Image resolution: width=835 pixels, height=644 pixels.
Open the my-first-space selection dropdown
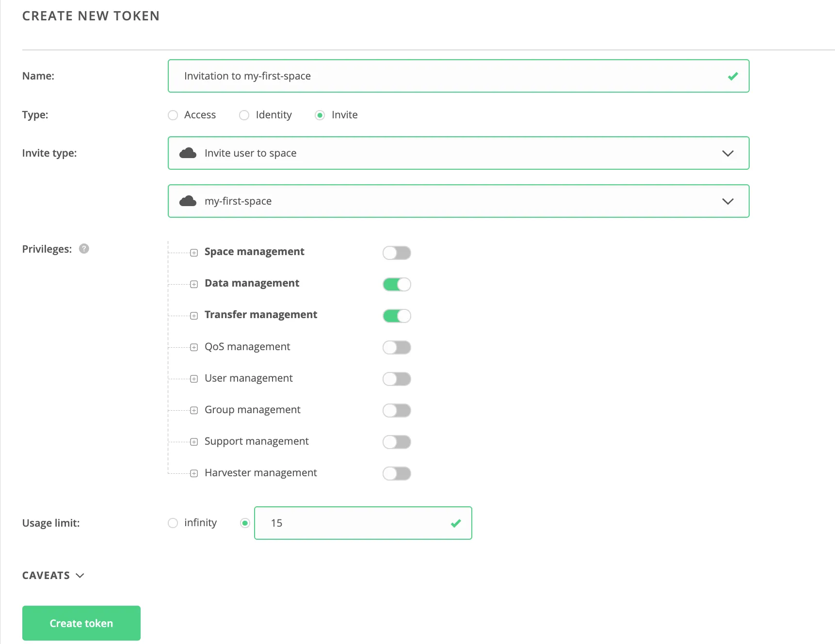tap(727, 201)
